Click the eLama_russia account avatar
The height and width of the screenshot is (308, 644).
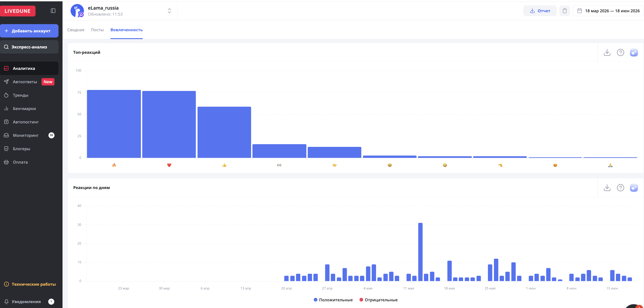pyautogui.click(x=77, y=11)
